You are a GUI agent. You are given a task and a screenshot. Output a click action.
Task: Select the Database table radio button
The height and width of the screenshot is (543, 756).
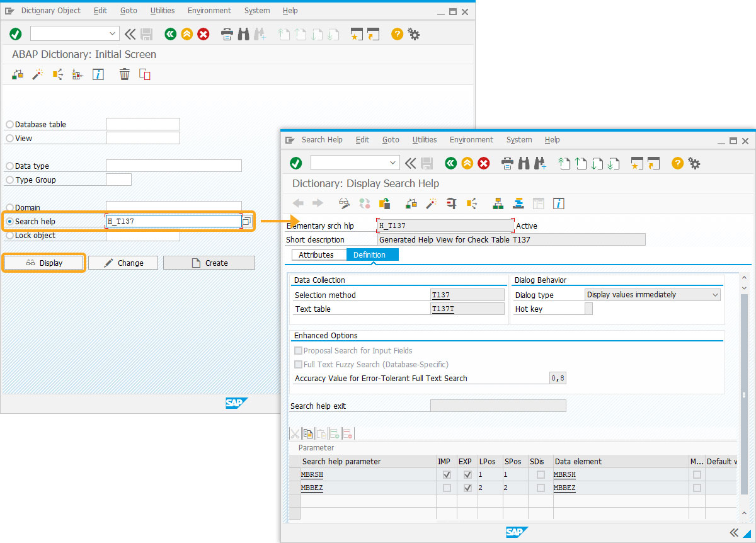[x=9, y=125]
